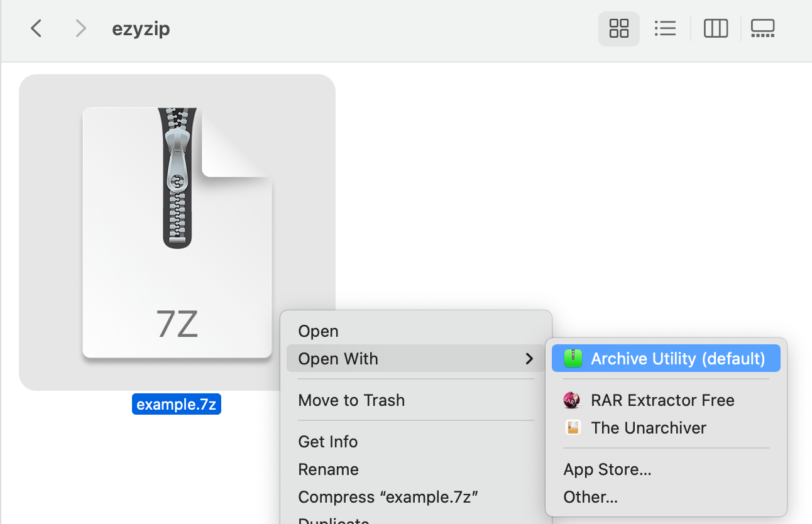Select Get Info in the menu

(x=328, y=441)
